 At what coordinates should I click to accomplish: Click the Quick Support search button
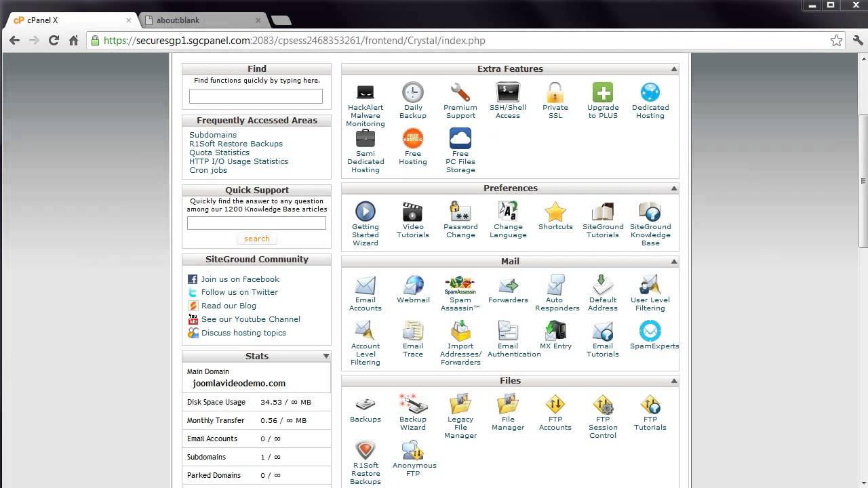click(257, 239)
